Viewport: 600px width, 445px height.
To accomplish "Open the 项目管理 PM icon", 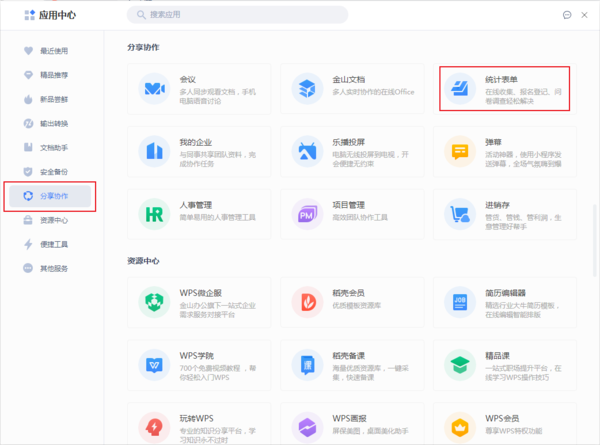I will point(306,213).
